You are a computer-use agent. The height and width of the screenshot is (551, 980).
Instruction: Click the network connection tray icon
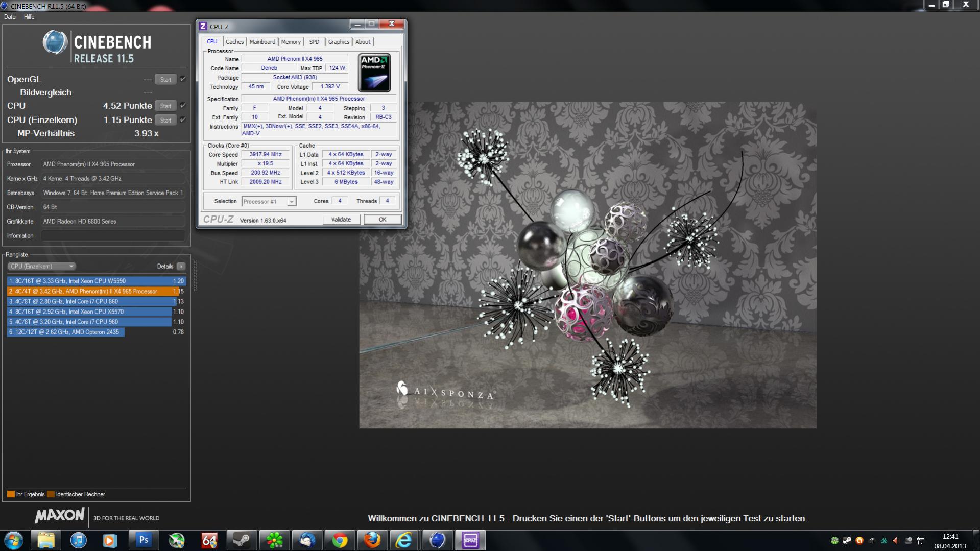pos(921,540)
